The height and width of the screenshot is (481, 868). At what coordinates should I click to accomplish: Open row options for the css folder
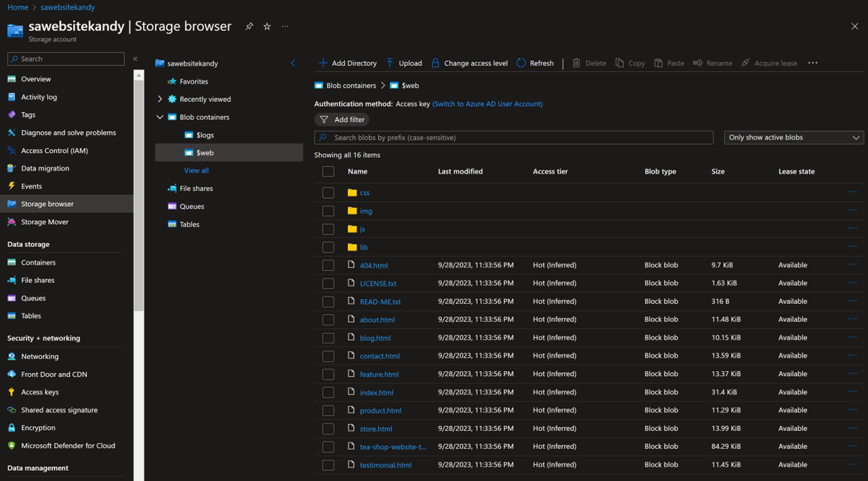(x=852, y=192)
